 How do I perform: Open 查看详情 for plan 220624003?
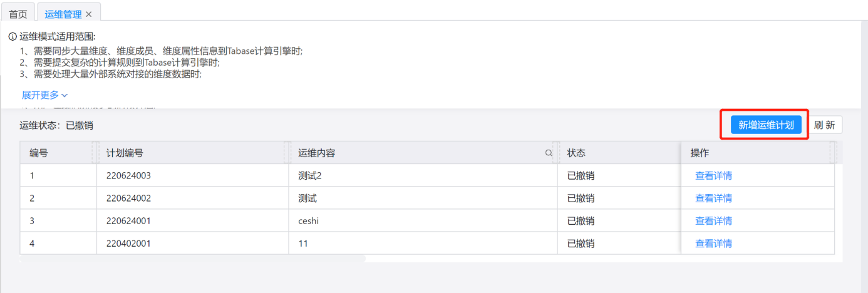click(x=713, y=176)
